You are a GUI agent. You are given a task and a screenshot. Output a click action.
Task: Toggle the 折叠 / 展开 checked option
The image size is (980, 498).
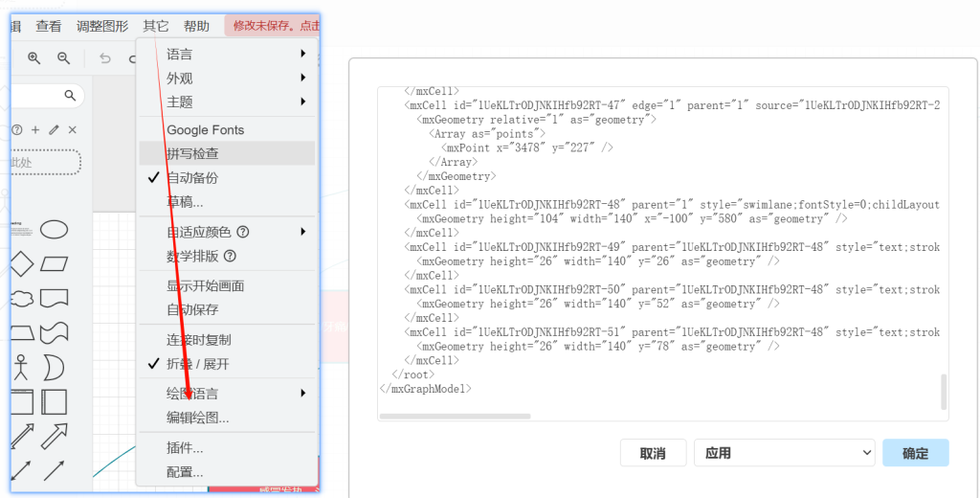(197, 364)
